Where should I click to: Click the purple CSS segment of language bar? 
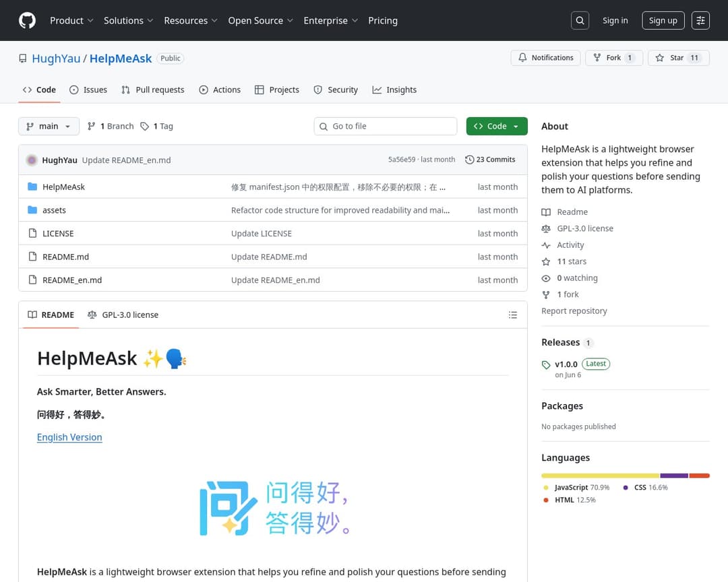[x=674, y=476]
